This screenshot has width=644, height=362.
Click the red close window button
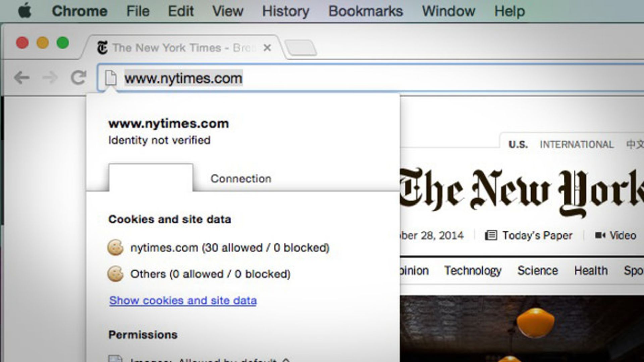(22, 43)
